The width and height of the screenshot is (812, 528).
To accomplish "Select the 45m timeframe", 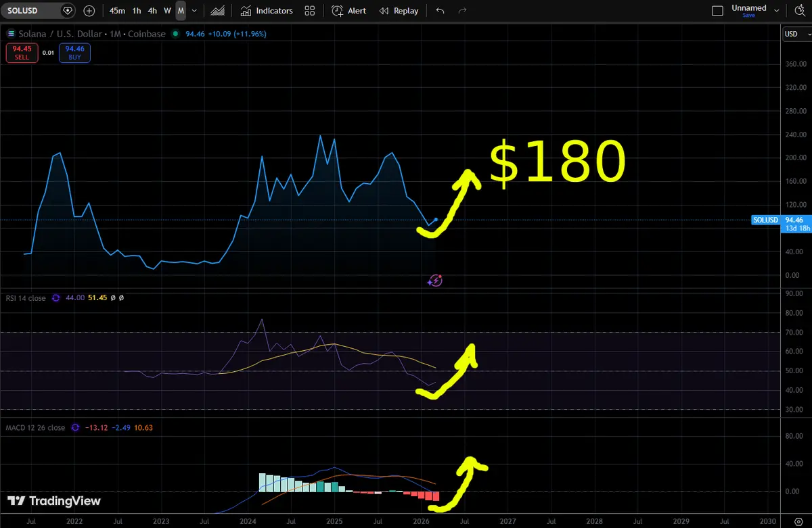I will click(x=117, y=11).
